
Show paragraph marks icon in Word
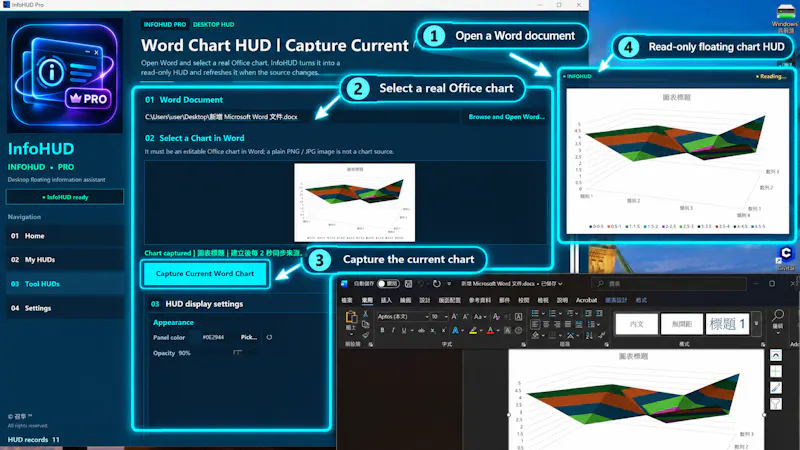coord(602,335)
